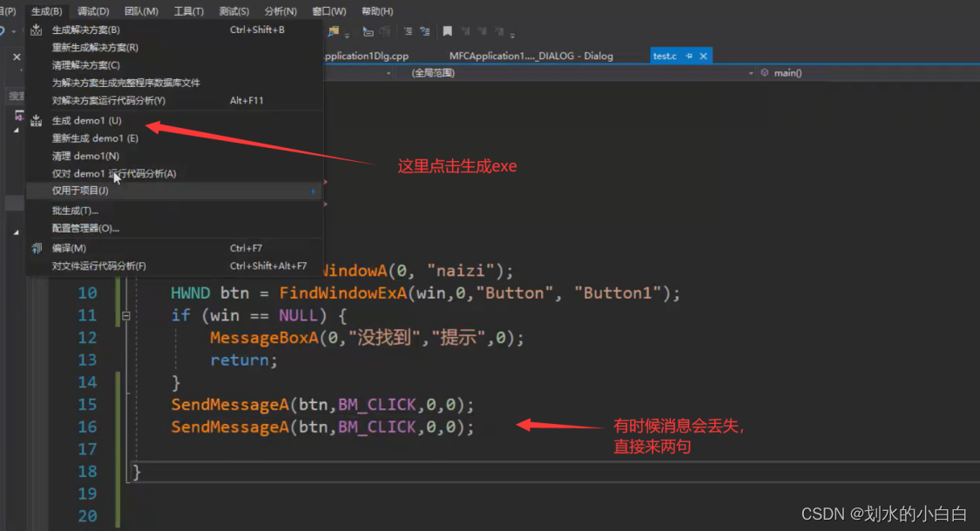
Task: Switch to the MFCApplication1 DIALOG - Dialog tab
Action: (531, 56)
